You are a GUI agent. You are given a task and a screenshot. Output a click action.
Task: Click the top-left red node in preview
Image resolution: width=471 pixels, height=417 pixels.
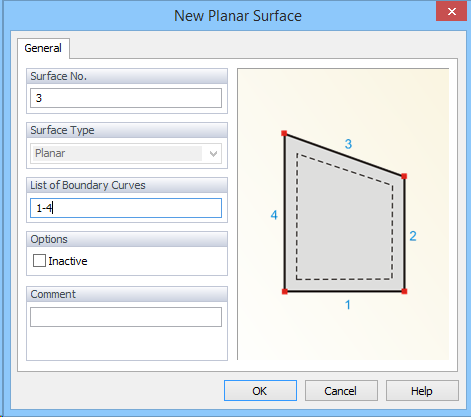point(284,133)
